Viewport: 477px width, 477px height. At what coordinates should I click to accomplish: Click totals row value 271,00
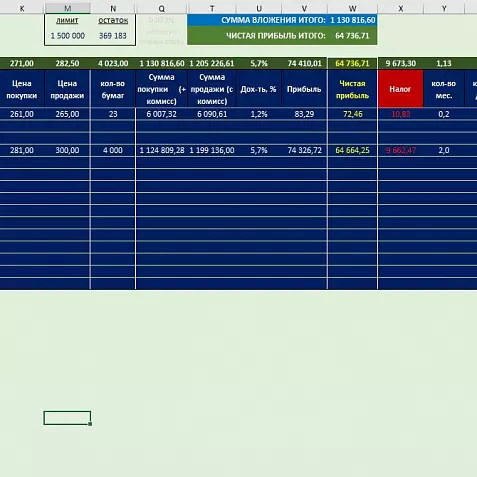[22, 63]
